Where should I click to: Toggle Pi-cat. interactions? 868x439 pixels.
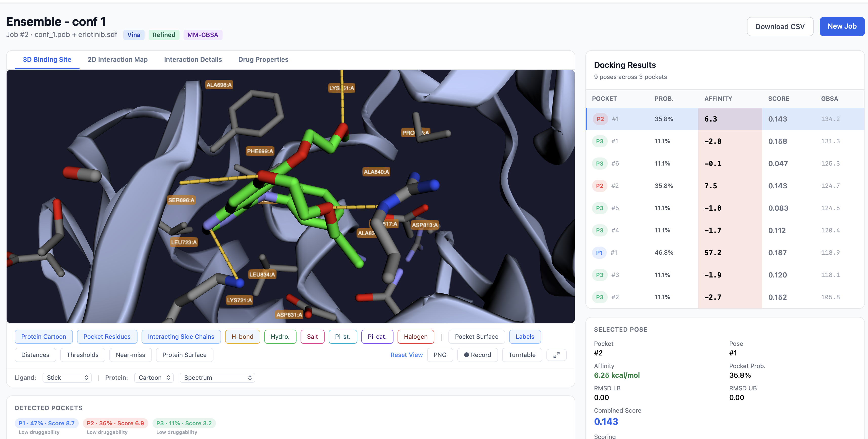[377, 336]
